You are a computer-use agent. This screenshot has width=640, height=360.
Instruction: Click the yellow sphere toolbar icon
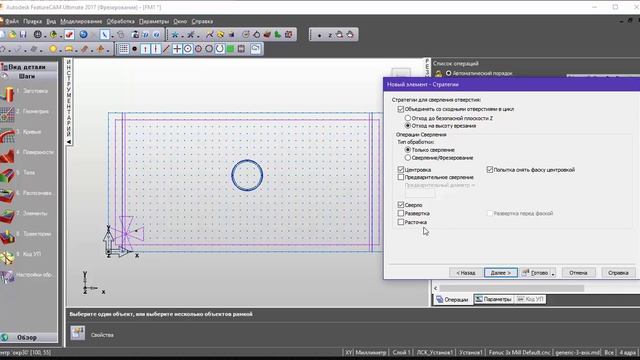[x=53, y=49]
